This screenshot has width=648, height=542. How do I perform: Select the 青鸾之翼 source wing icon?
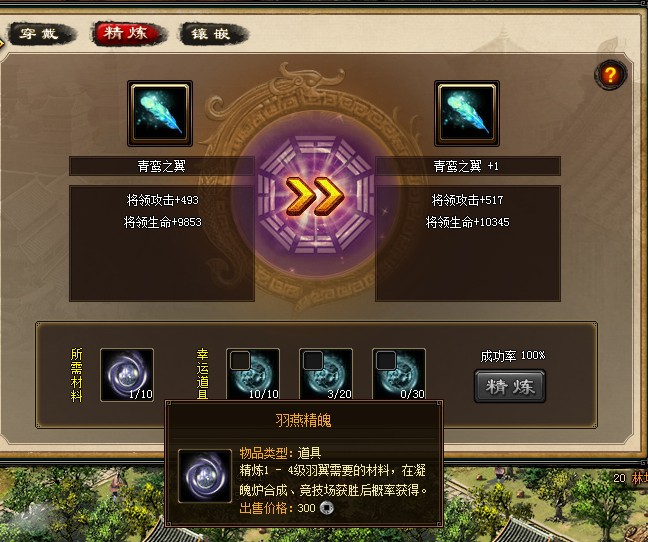pyautogui.click(x=160, y=113)
